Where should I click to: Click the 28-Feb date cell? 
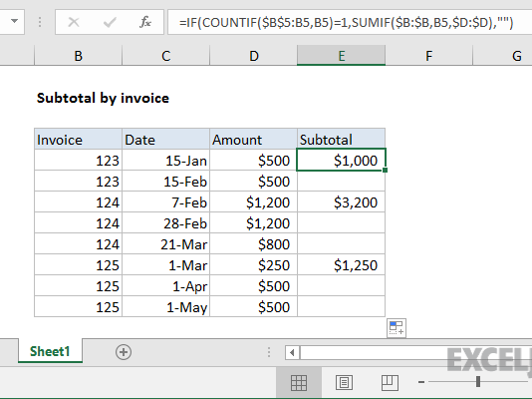tap(166, 222)
